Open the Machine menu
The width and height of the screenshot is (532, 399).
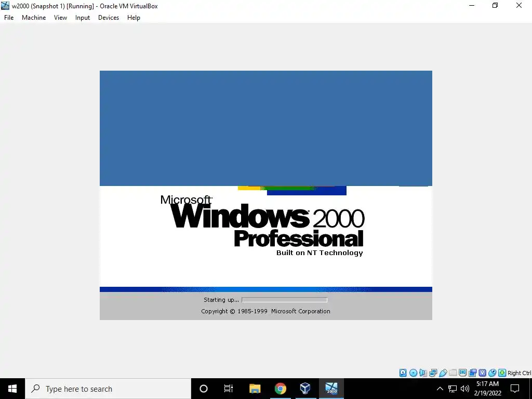pyautogui.click(x=34, y=18)
